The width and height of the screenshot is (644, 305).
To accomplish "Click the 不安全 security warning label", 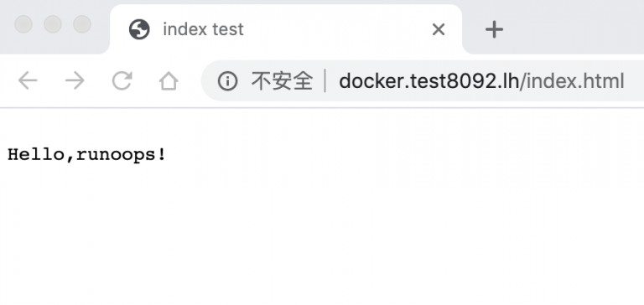I will (x=282, y=81).
